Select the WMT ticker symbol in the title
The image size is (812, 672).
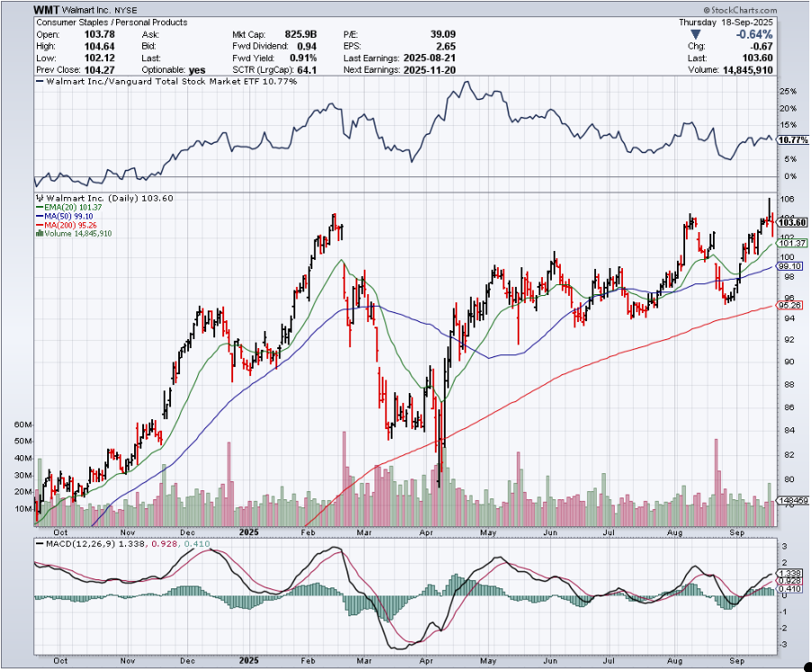tap(47, 10)
